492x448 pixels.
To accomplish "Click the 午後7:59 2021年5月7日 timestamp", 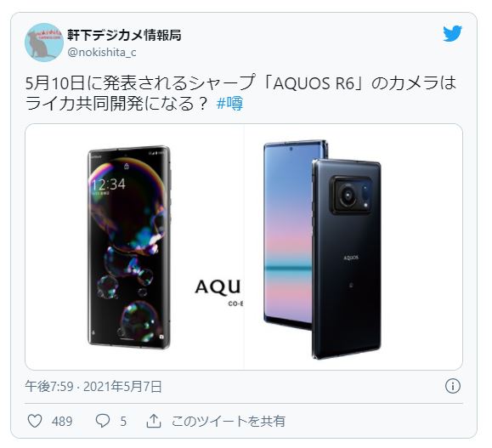I will coord(93,387).
